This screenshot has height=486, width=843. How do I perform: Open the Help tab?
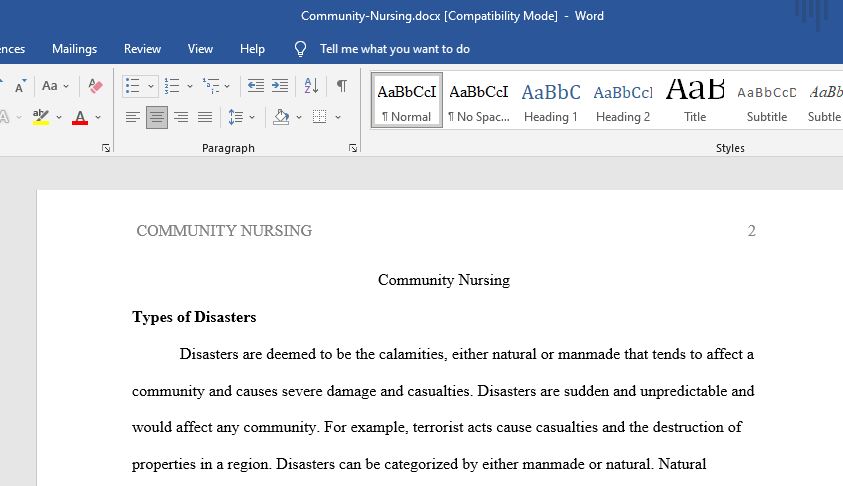[x=252, y=49]
